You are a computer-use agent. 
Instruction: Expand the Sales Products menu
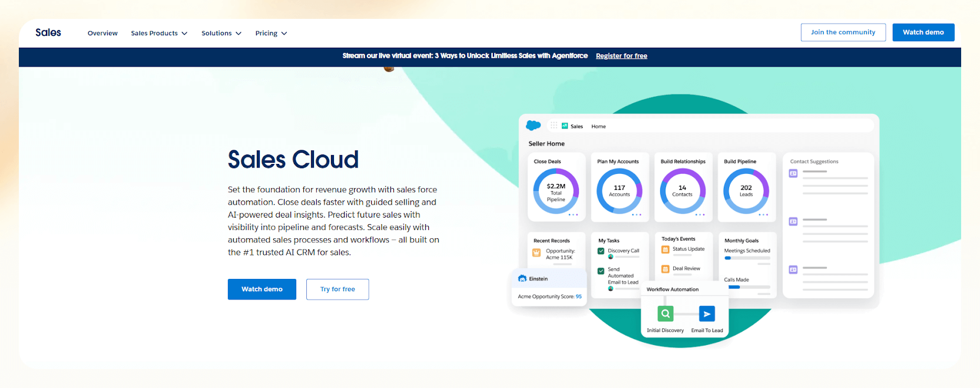pyautogui.click(x=159, y=34)
